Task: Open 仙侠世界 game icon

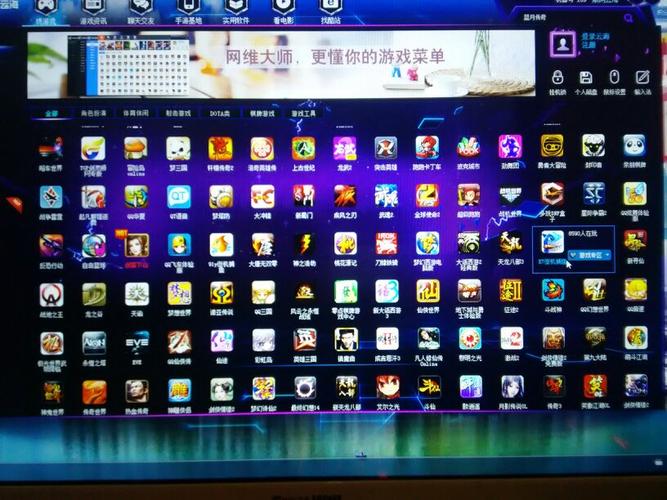Action: (428, 291)
